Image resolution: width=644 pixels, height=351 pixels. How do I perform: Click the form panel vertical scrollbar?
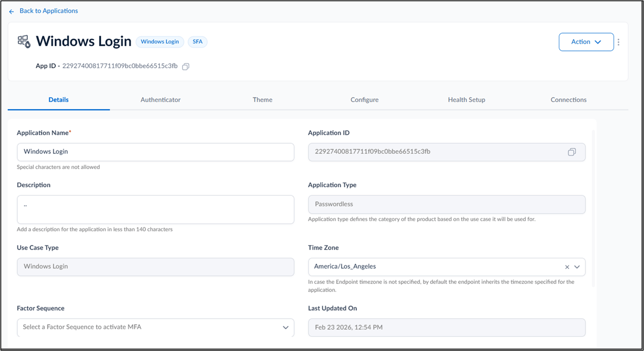click(593, 209)
